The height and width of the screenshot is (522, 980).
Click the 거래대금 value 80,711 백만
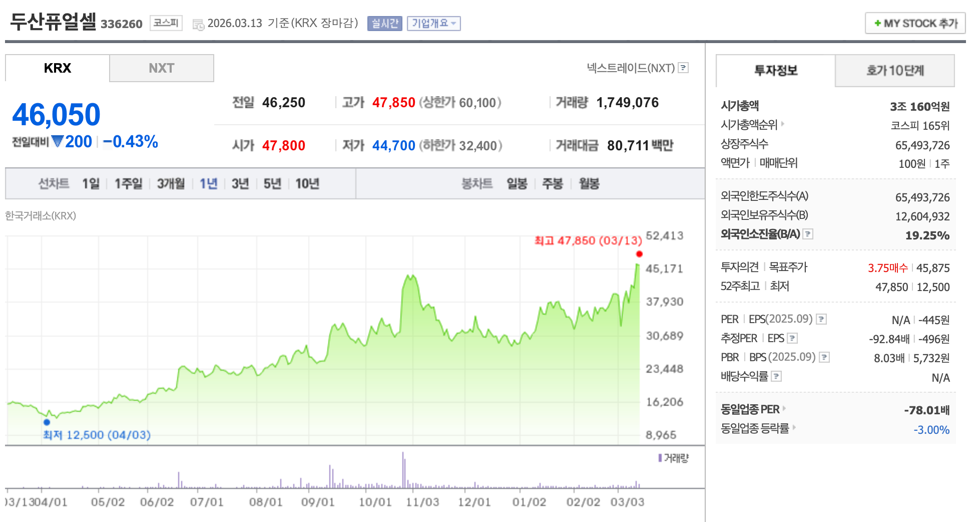(x=640, y=146)
